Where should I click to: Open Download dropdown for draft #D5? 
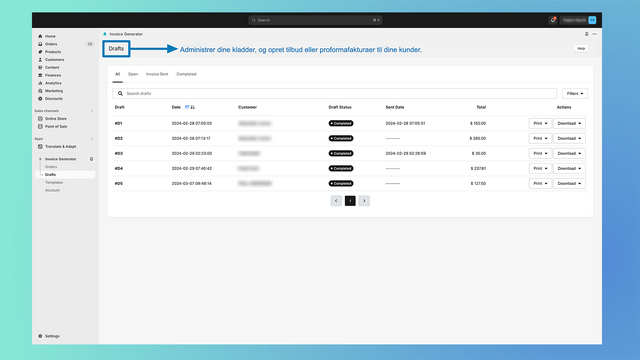[569, 184]
